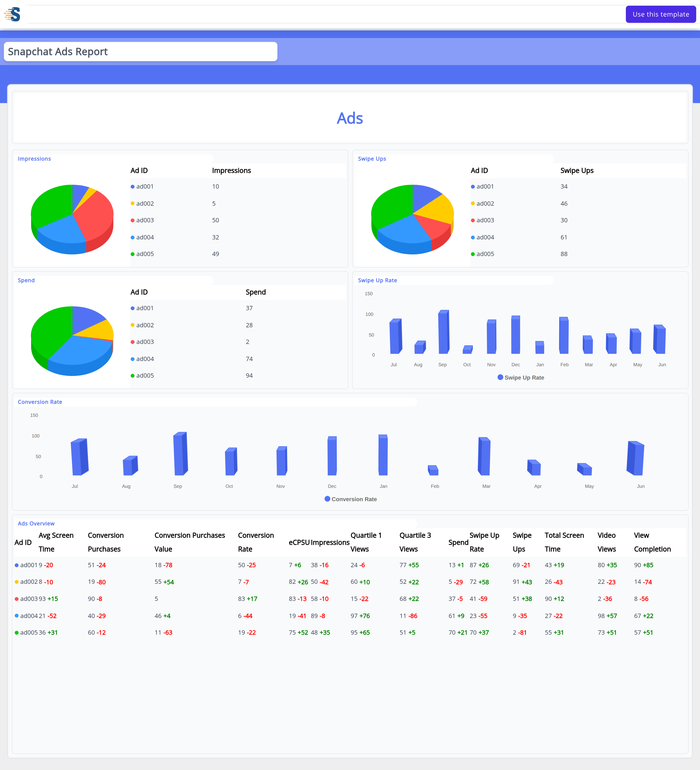Screen dimensions: 700x770
Task: Click ad003 row in Spend table
Action: click(x=238, y=342)
